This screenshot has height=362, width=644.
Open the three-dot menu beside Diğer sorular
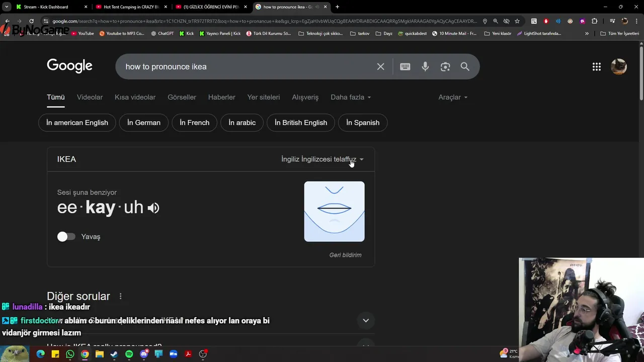coord(120,296)
